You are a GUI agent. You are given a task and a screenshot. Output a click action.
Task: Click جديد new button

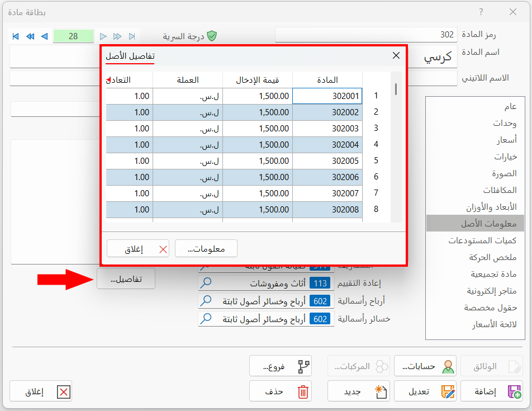click(359, 391)
